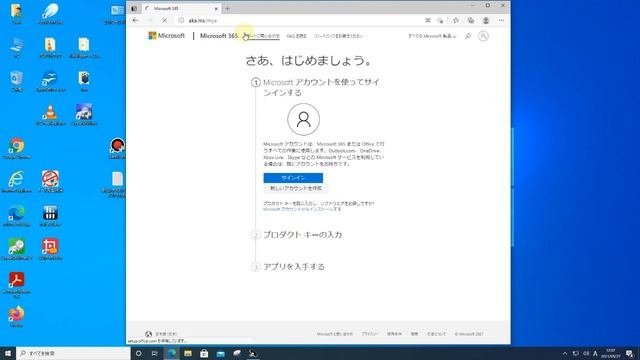Click the Microsoft logo on the page

click(167, 36)
